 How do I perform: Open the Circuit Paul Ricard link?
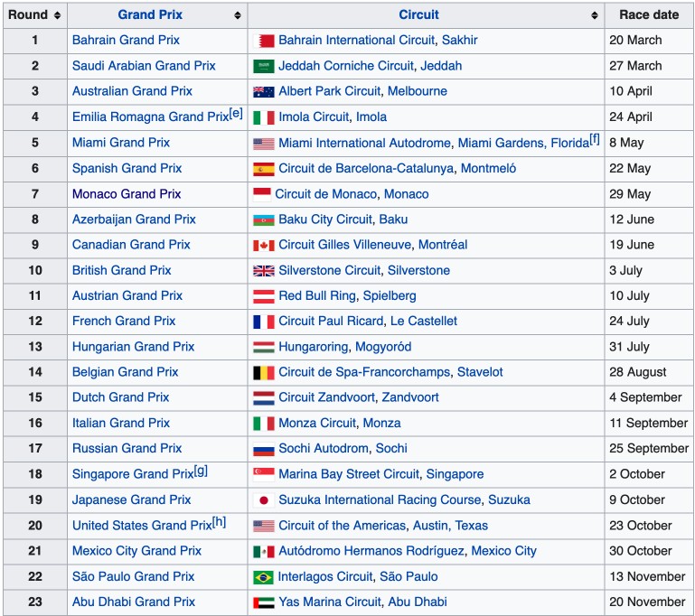(x=331, y=321)
